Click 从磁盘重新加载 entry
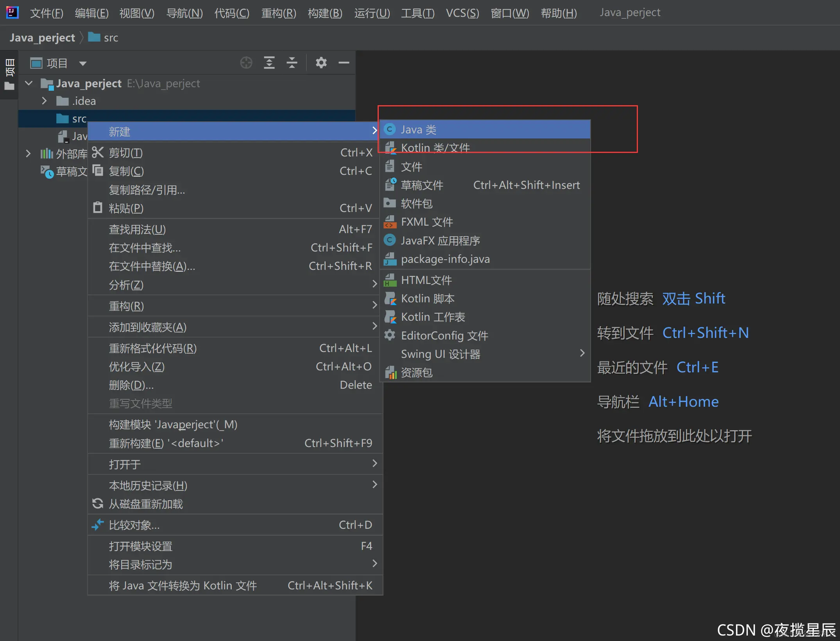The image size is (840, 641). pos(145,504)
